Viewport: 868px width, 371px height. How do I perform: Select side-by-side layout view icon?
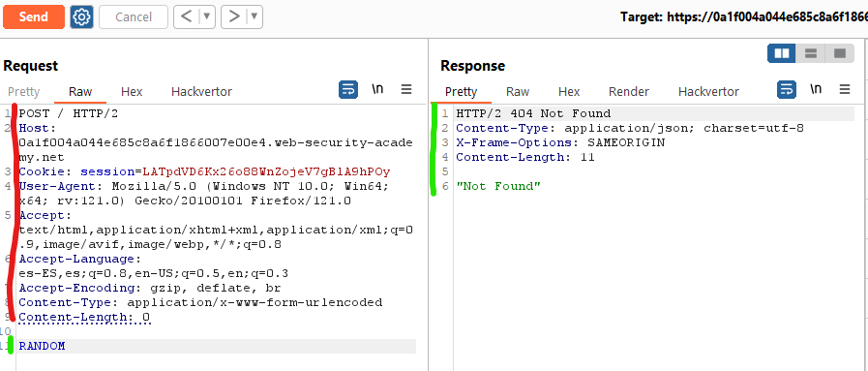tap(782, 53)
